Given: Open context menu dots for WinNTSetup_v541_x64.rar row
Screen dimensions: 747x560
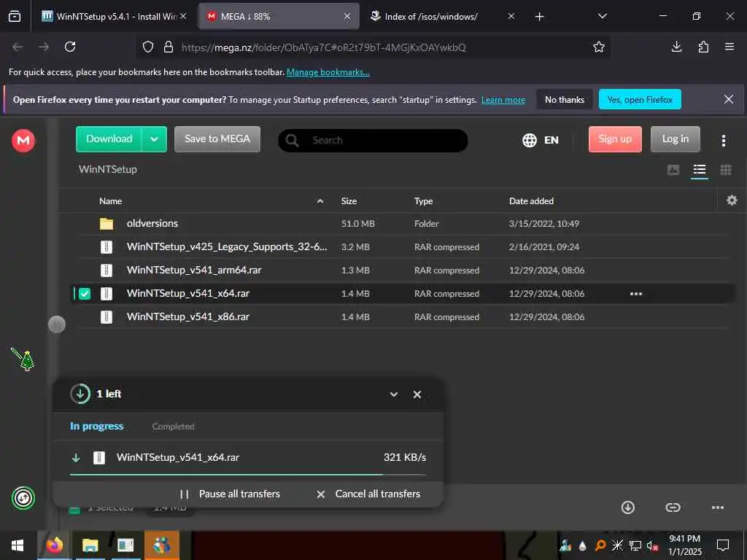Looking at the screenshot, I should click(636, 294).
